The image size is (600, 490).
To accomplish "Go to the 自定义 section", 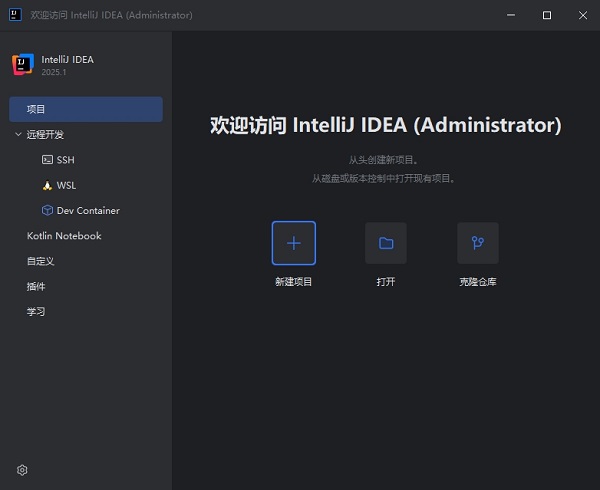I will (x=40, y=261).
